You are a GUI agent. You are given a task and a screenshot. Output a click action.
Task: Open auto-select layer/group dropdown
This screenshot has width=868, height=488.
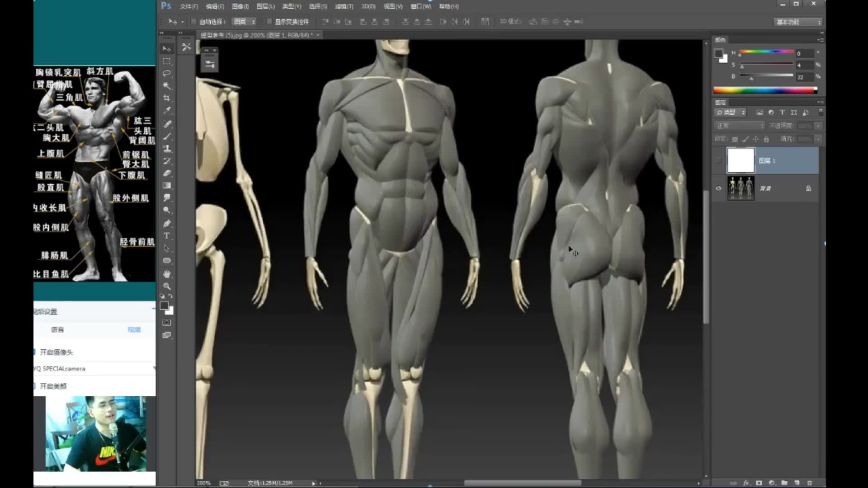click(x=244, y=22)
